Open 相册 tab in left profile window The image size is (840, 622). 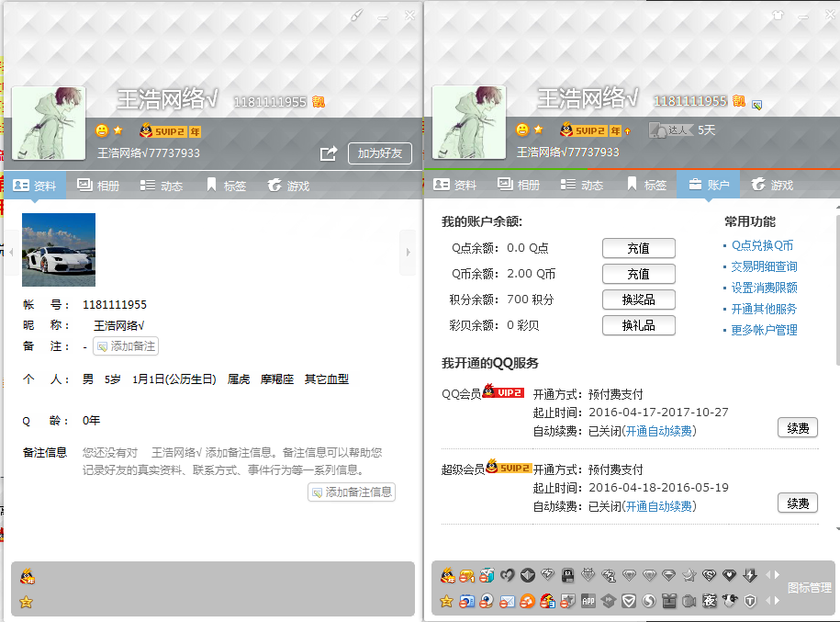tap(98, 186)
